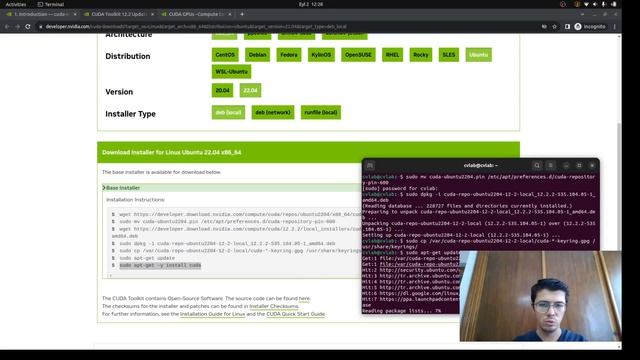This screenshot has height=360, width=640.
Task: Open a new browser tab
Action: coord(242,14)
